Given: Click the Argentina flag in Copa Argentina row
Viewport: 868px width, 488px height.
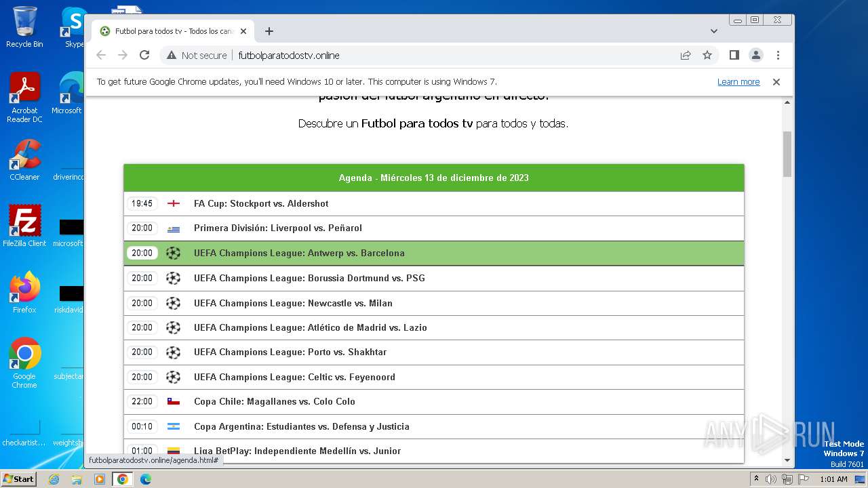Looking at the screenshot, I should pyautogui.click(x=174, y=426).
